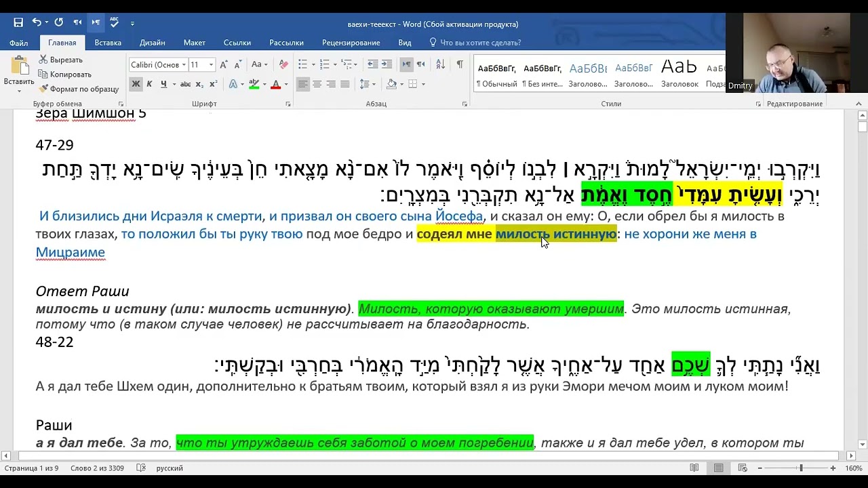
Task: Apply the green text highlight color
Action: pyautogui.click(x=254, y=84)
